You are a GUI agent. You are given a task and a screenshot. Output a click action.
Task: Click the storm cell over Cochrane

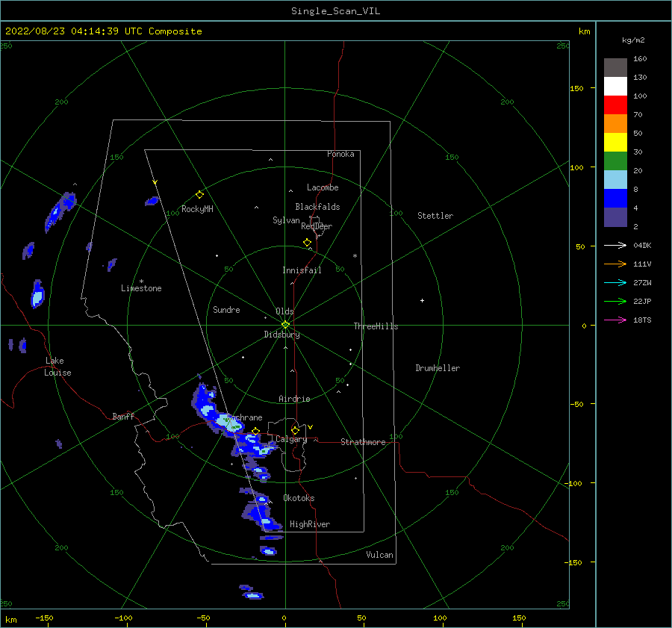click(227, 422)
